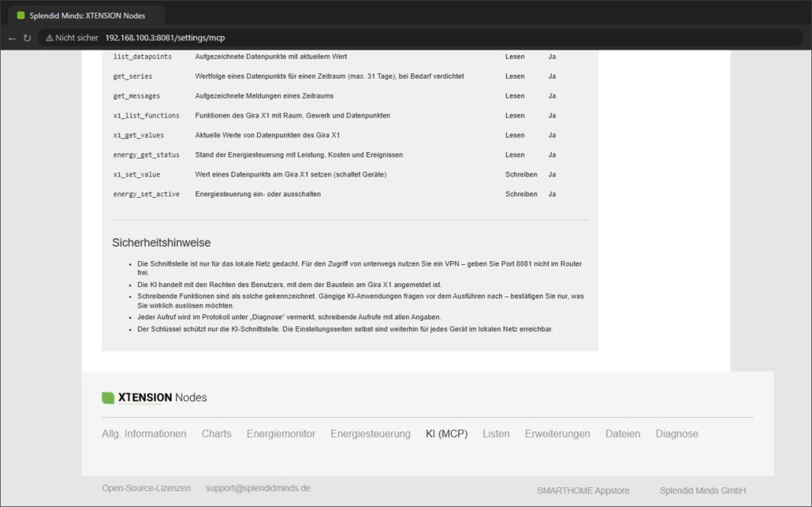Image resolution: width=812 pixels, height=507 pixels.
Task: Click the x1_get_values function name
Action: click(x=138, y=136)
